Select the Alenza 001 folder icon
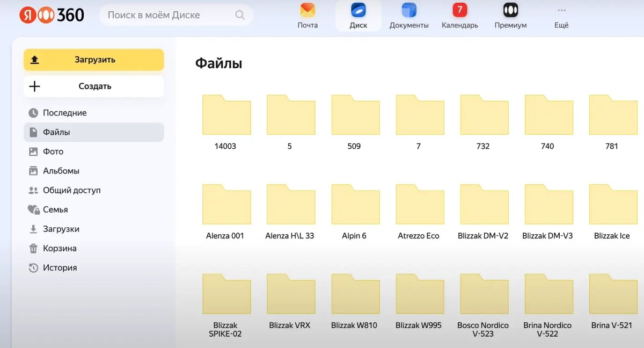Viewport: 644px width, 348px height. (226, 204)
